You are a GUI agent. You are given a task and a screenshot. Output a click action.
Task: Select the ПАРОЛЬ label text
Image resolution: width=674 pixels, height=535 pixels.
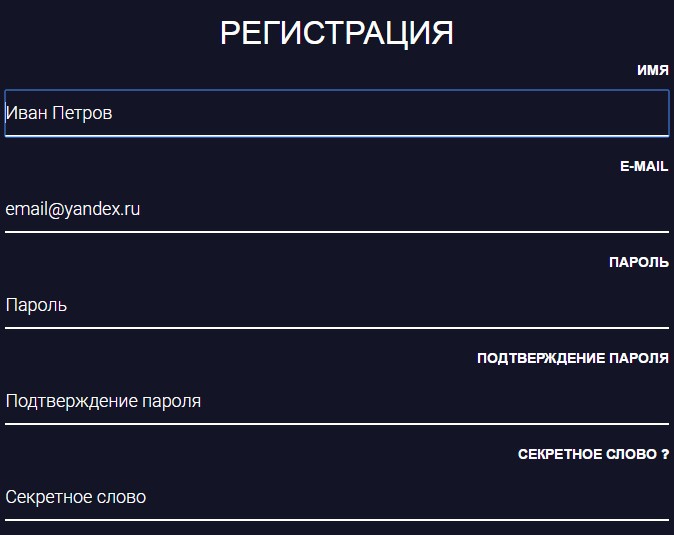point(639,262)
